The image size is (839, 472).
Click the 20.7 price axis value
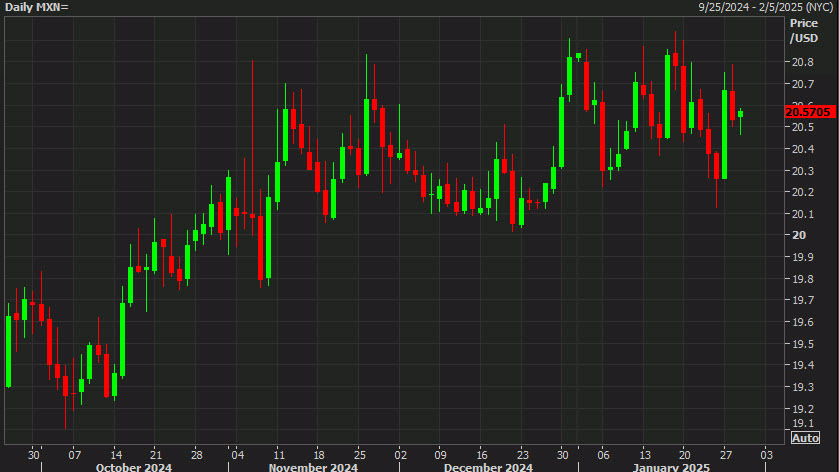803,84
